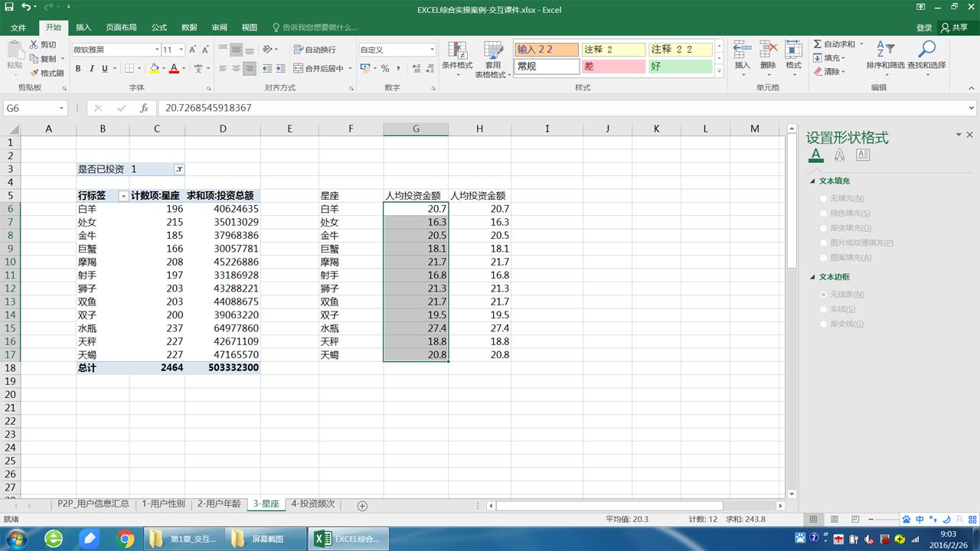
Task: Open the 4-投资频次 sheet tab
Action: pos(313,504)
